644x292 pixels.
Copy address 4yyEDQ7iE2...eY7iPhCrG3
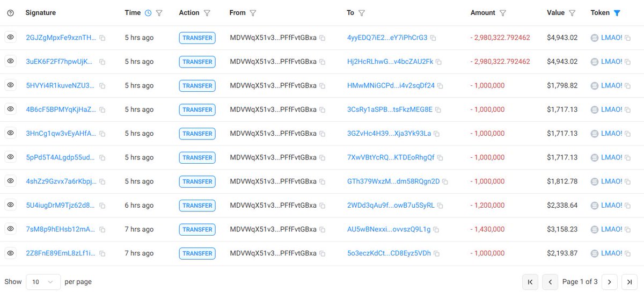(433, 38)
